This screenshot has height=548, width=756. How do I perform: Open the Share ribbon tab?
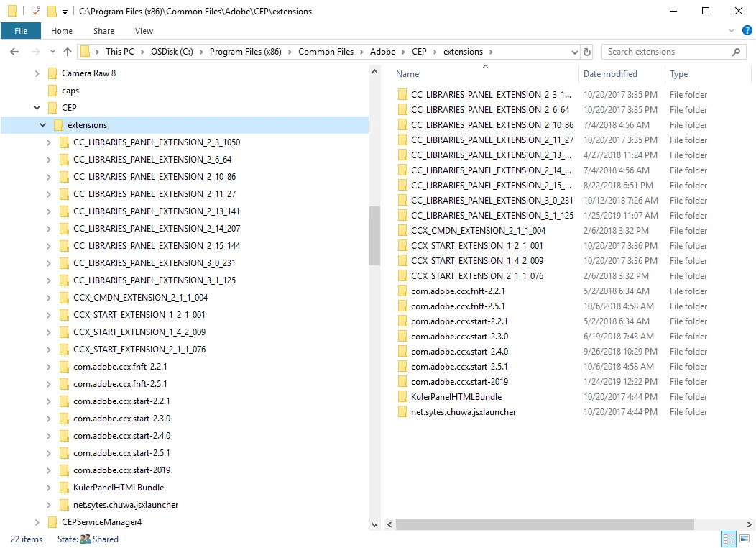tap(103, 31)
